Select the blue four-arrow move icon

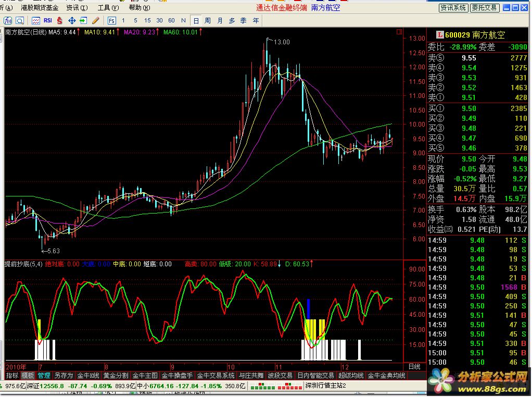coord(72,21)
